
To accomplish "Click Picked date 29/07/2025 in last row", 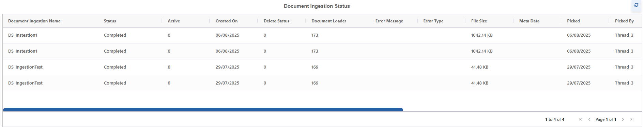I will click(579, 83).
